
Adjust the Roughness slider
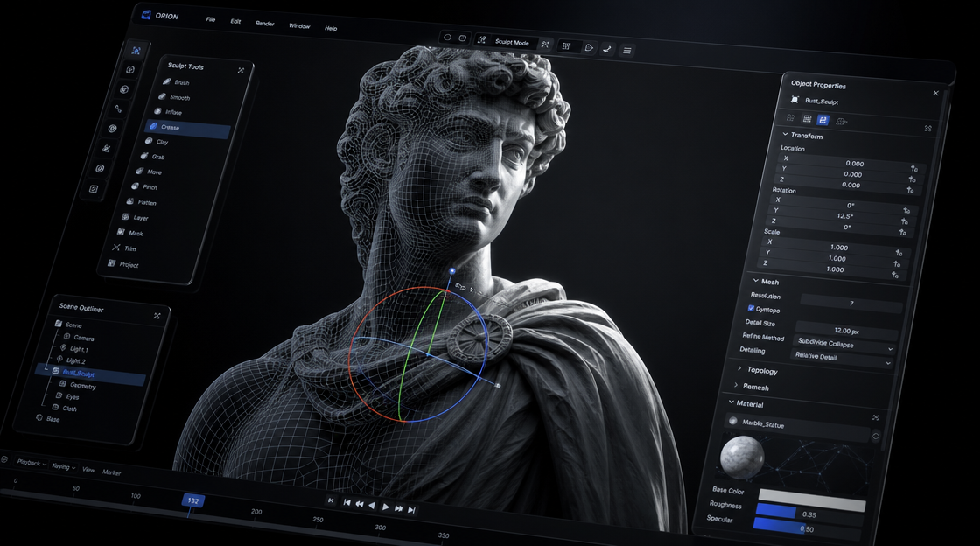[x=808, y=514]
